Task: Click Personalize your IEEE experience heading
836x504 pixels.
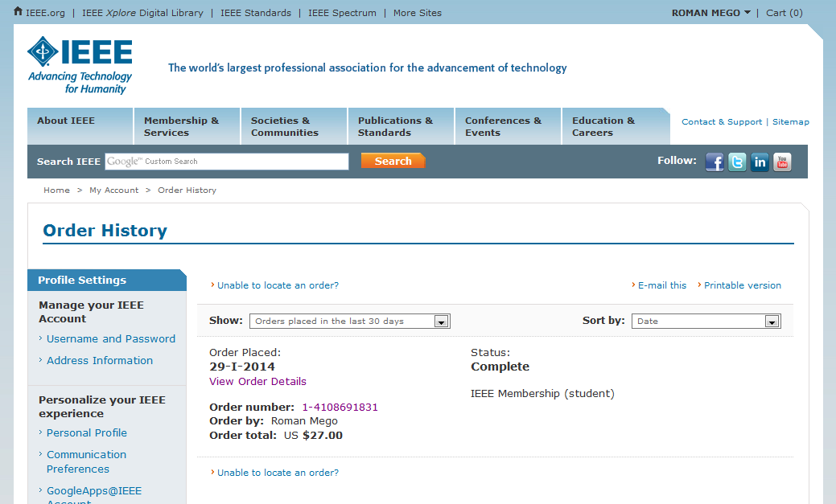Action: click(x=102, y=407)
